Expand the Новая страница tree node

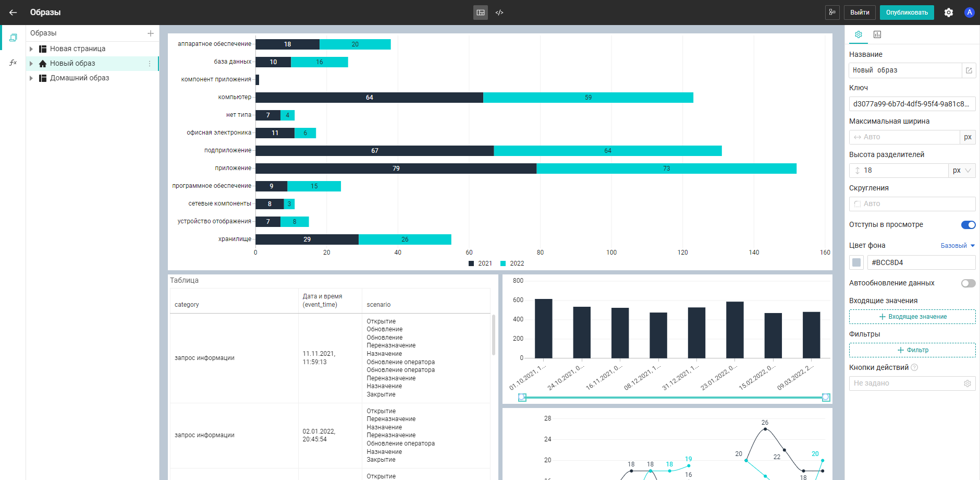tap(31, 49)
